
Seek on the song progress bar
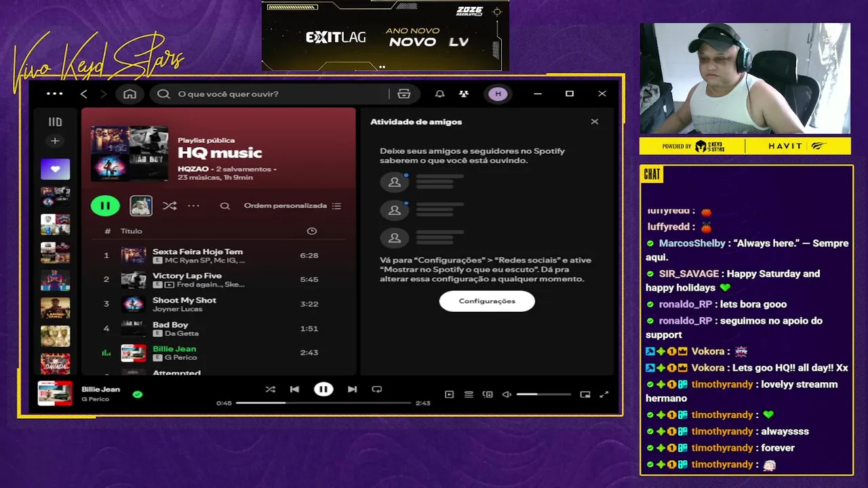point(323,403)
